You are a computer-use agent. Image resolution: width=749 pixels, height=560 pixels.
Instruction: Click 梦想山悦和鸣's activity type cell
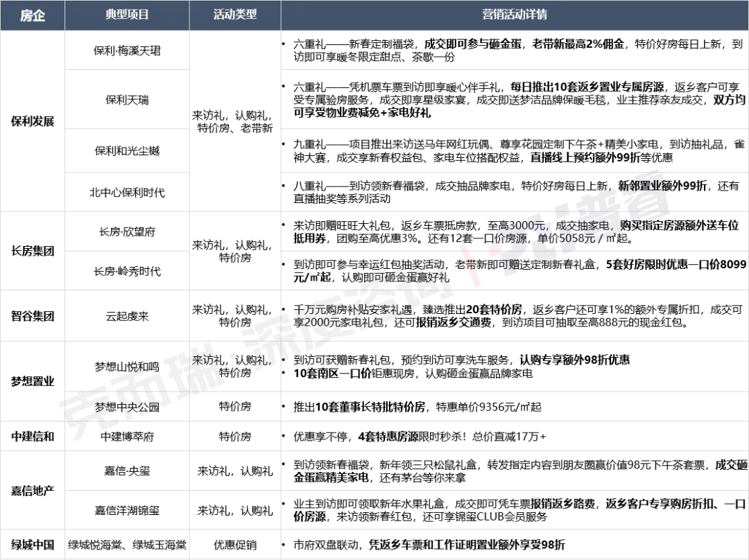235,367
